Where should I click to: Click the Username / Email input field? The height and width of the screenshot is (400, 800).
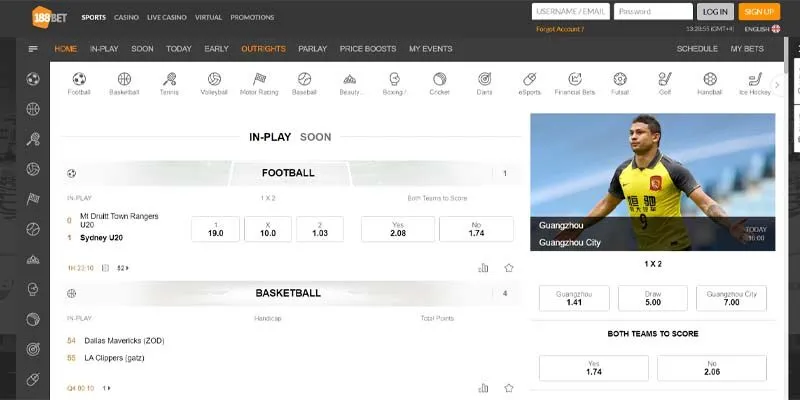(x=570, y=12)
